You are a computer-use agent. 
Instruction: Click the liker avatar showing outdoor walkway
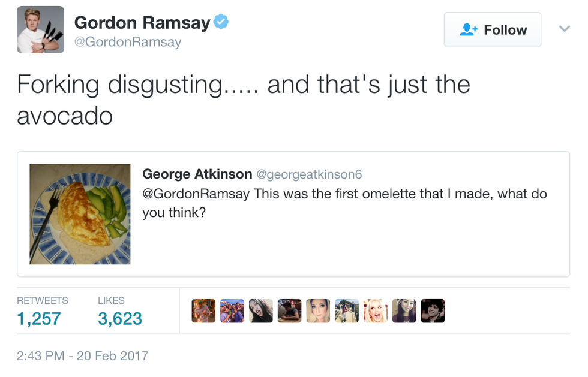coord(347,311)
